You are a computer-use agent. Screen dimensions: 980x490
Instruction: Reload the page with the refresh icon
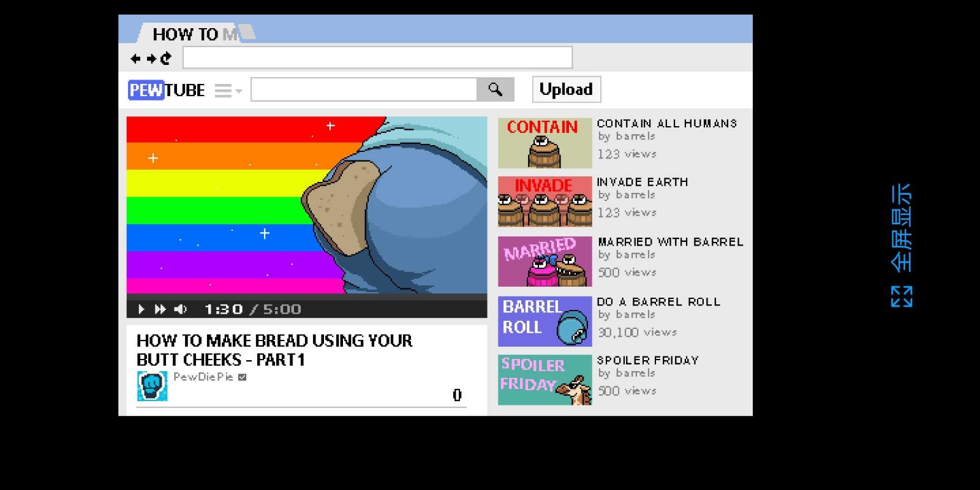[165, 58]
